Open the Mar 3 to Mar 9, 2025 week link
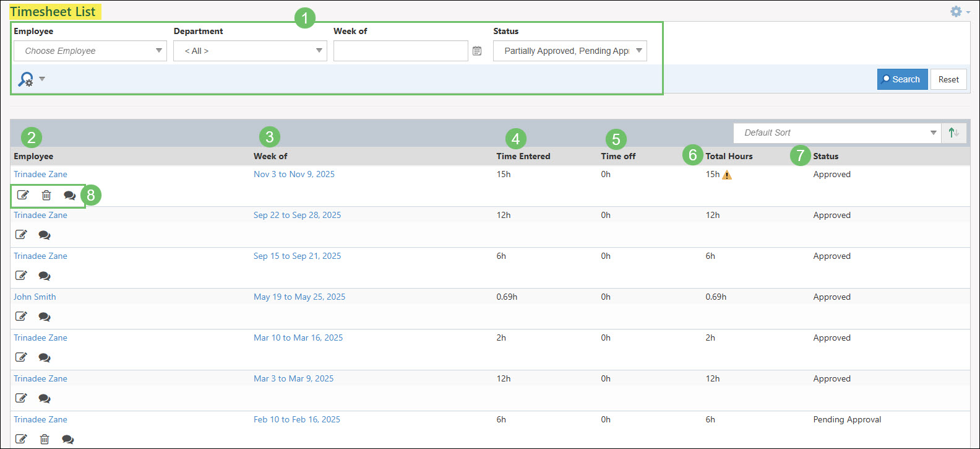980x449 pixels. [293, 378]
